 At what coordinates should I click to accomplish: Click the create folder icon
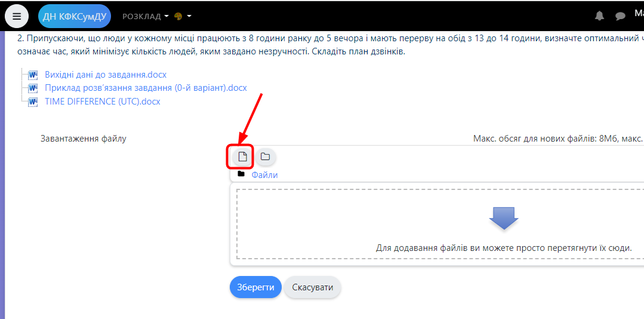tap(265, 157)
